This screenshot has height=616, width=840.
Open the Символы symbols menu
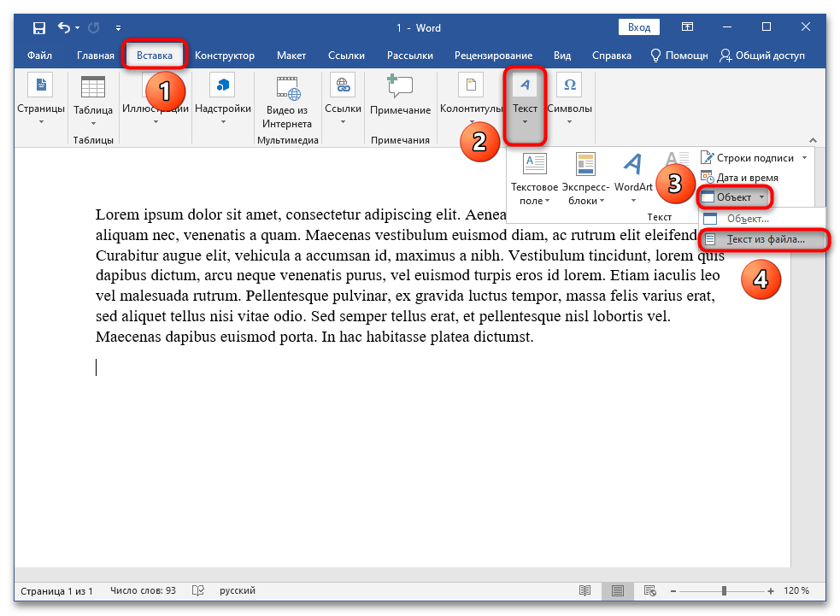(x=569, y=100)
